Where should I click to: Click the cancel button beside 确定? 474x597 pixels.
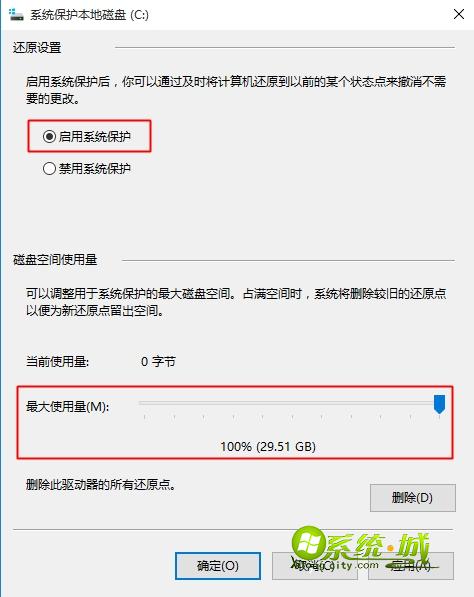click(x=314, y=566)
